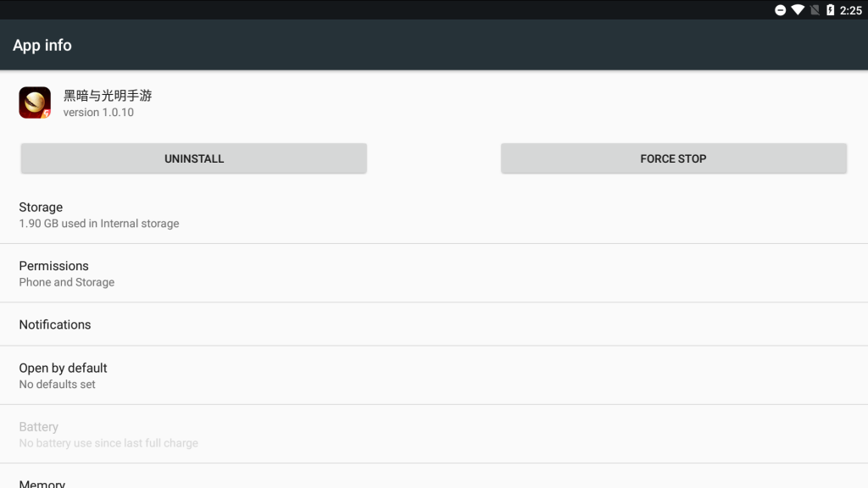The width and height of the screenshot is (868, 488).
Task: Tap the Do Not Disturb status icon
Action: (781, 10)
